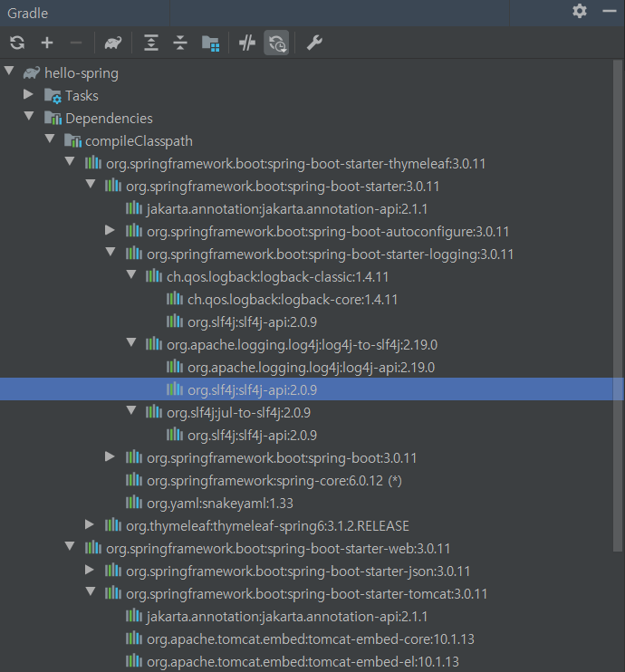Screen dimensions: 625x672
Task: Collapse the Dependencies node
Action: tap(29, 116)
